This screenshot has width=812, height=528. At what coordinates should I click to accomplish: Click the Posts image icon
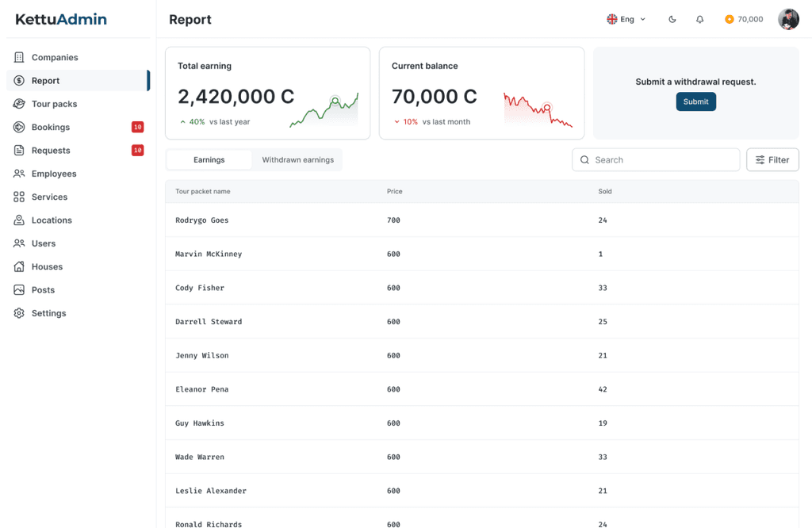coord(19,290)
